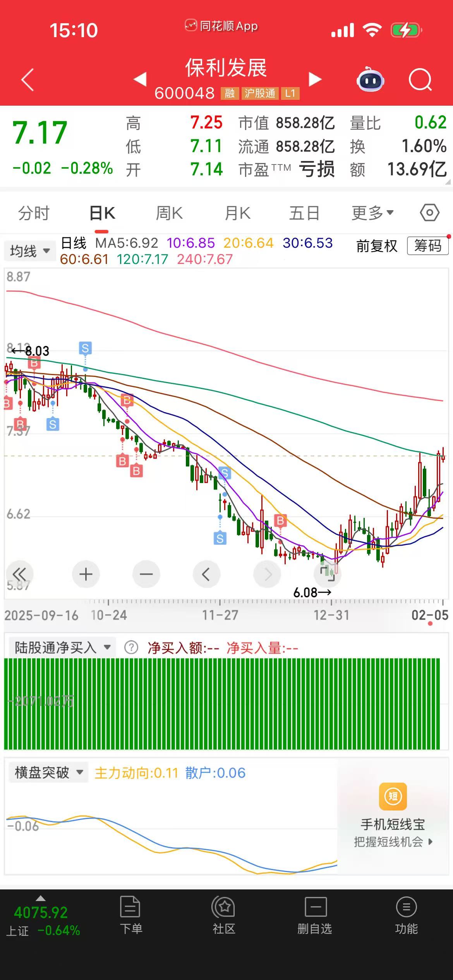Select the 日K tab

coord(102,213)
